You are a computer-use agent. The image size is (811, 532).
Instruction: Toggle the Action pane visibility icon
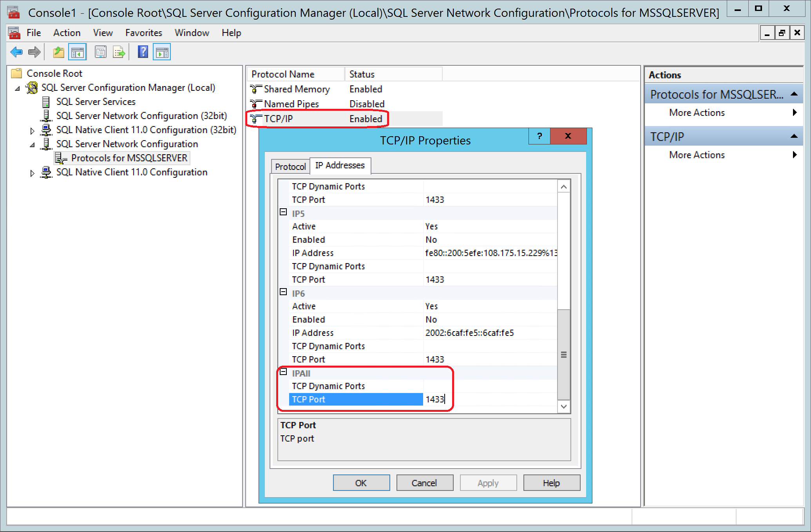pos(162,51)
